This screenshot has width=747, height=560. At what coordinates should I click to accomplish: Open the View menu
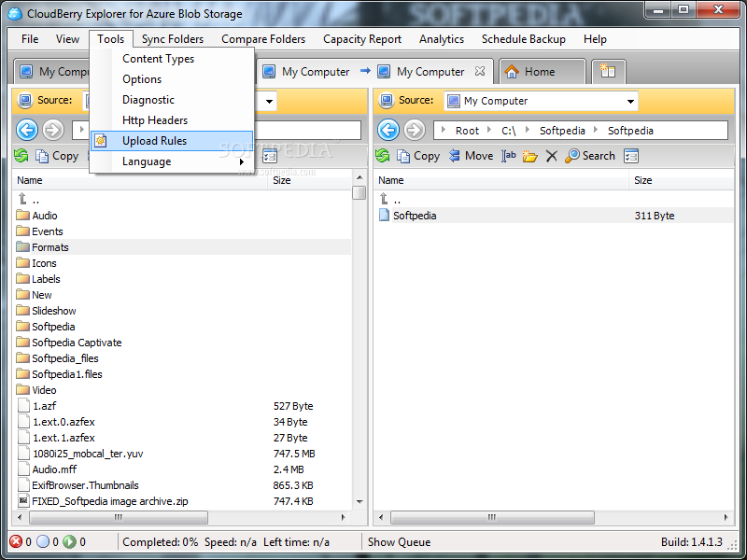coord(67,39)
